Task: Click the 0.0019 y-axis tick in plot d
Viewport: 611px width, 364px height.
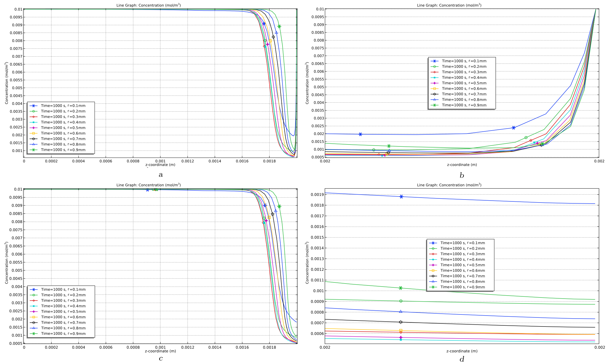Action: click(x=317, y=195)
